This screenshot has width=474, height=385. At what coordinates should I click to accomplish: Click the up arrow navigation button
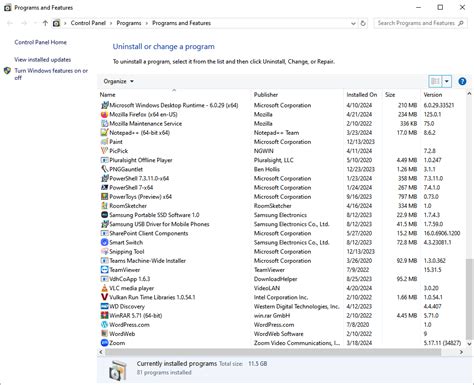click(x=45, y=23)
